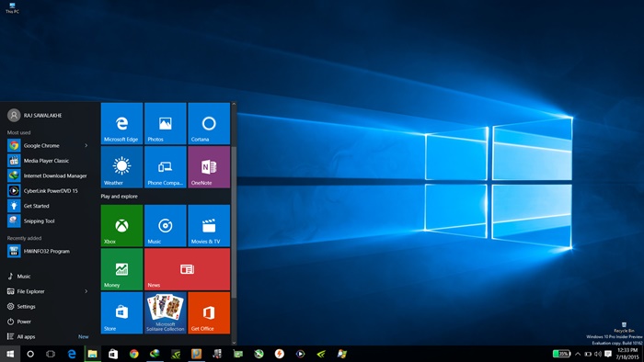Expand File Explorer jump list arrow
Screen dimensions: 644x362
86,291
